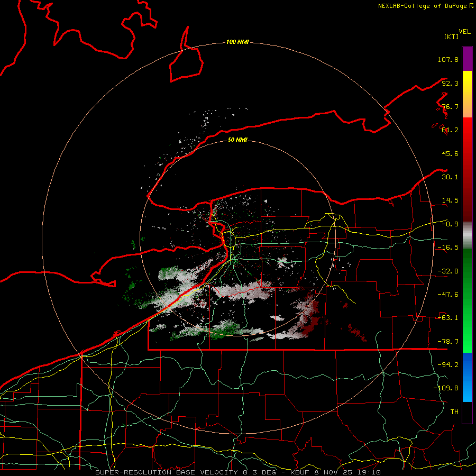Click the Super-Resolution Base Velocity KBUF caption
The image size is (476, 476).
tap(238, 472)
